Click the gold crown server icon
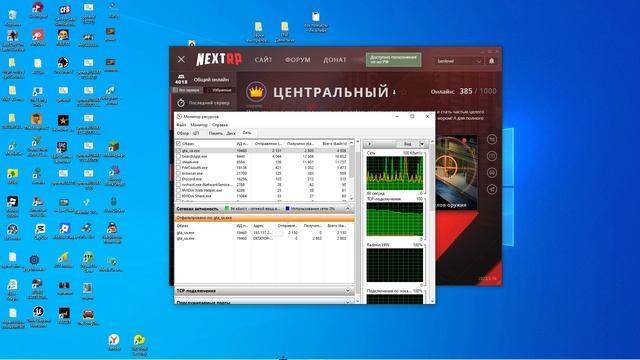Screen dimensions: 640x360 (256, 92)
